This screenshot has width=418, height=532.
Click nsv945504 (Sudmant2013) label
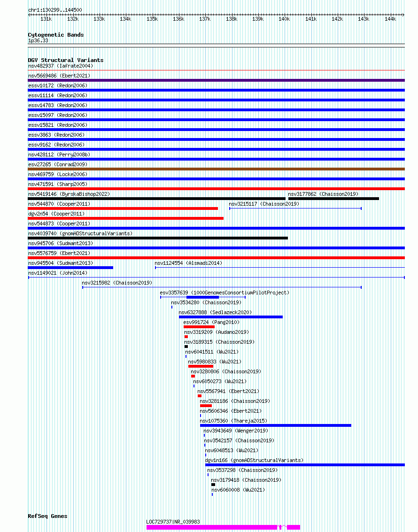[61, 263]
